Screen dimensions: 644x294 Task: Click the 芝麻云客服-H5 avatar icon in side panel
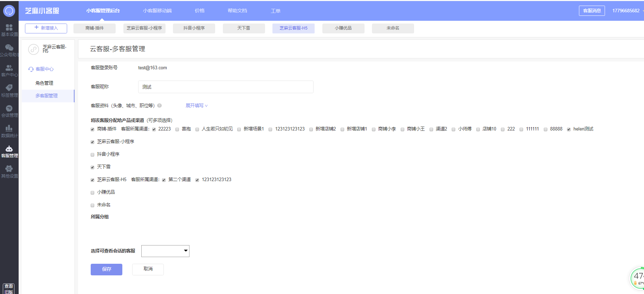coord(33,50)
